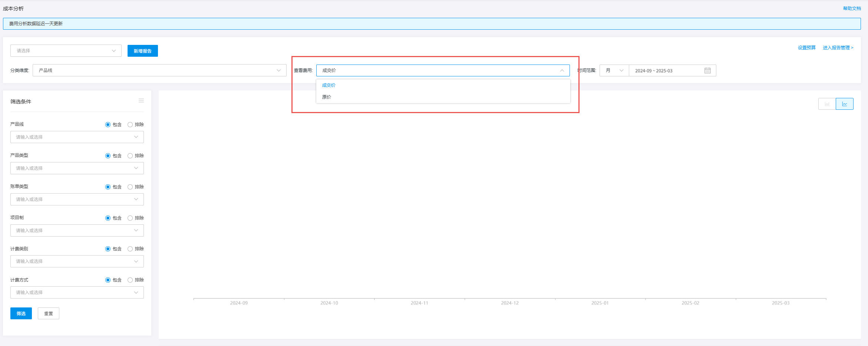Image resolution: width=868 pixels, height=346 pixels.
Task: Click the 新增报告 button
Action: pos(142,51)
